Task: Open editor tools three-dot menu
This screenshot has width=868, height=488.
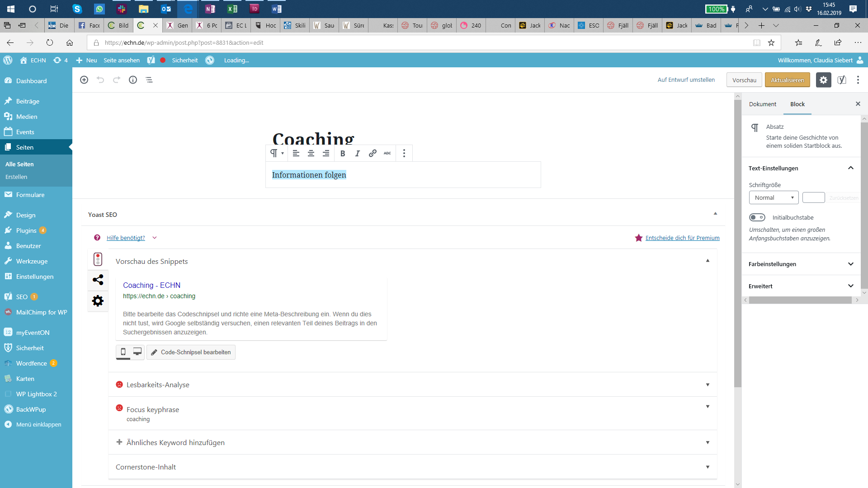Action: 858,80
